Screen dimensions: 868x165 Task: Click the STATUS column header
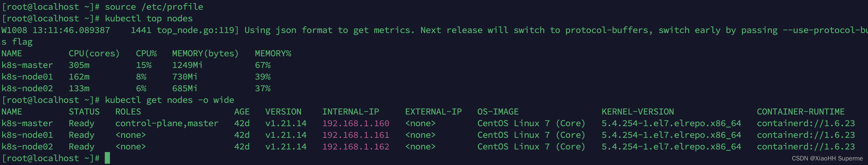84,112
